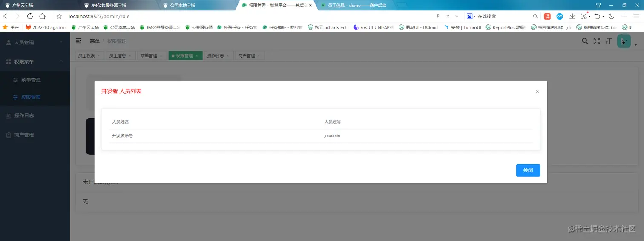This screenshot has width=644, height=241.
Task: Open the user avatar in the header
Action: pyautogui.click(x=624, y=41)
